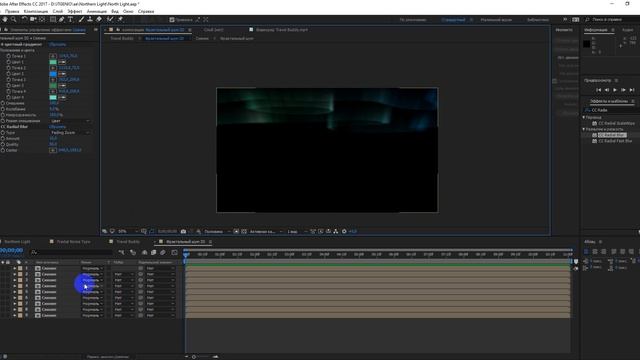Expand layer 5 in the timeline
Viewport: 640px width, 360px height.
point(15,292)
